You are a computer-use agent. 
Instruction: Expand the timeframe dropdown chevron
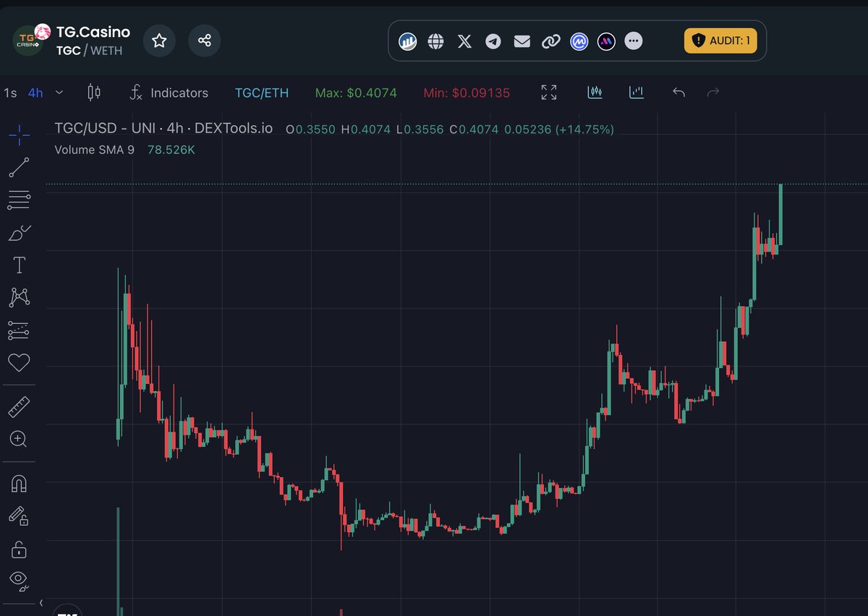pos(59,93)
